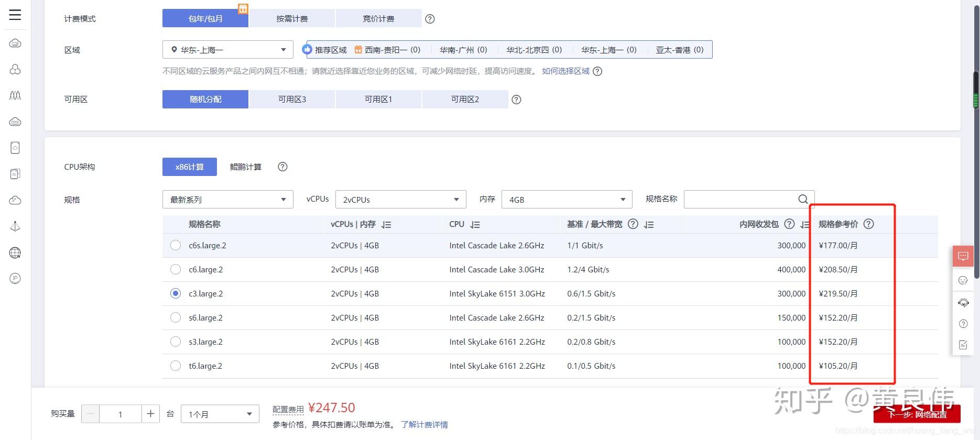Choose 可用区3 availability zone
980x440 pixels.
(292, 99)
